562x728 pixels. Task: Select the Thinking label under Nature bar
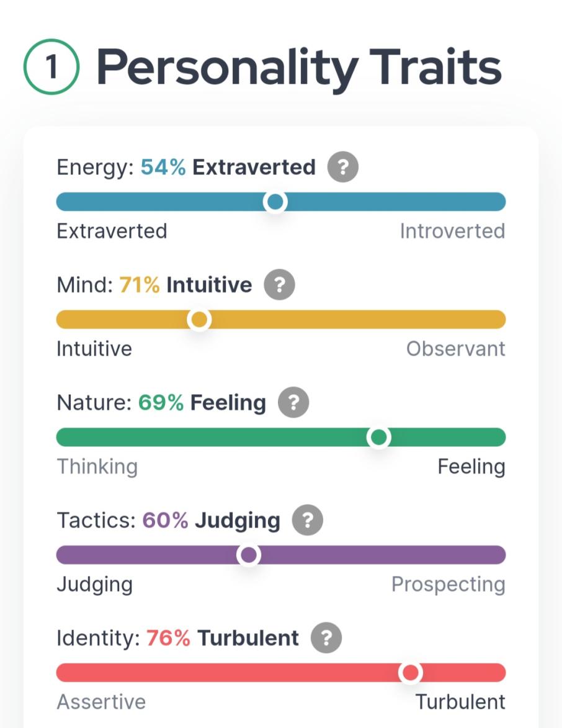coord(97,466)
